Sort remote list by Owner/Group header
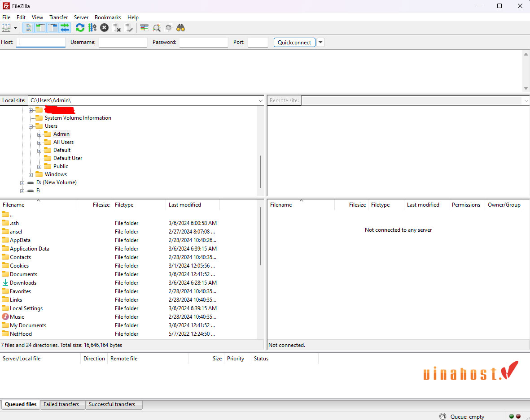This screenshot has height=420, width=530. pyautogui.click(x=504, y=205)
